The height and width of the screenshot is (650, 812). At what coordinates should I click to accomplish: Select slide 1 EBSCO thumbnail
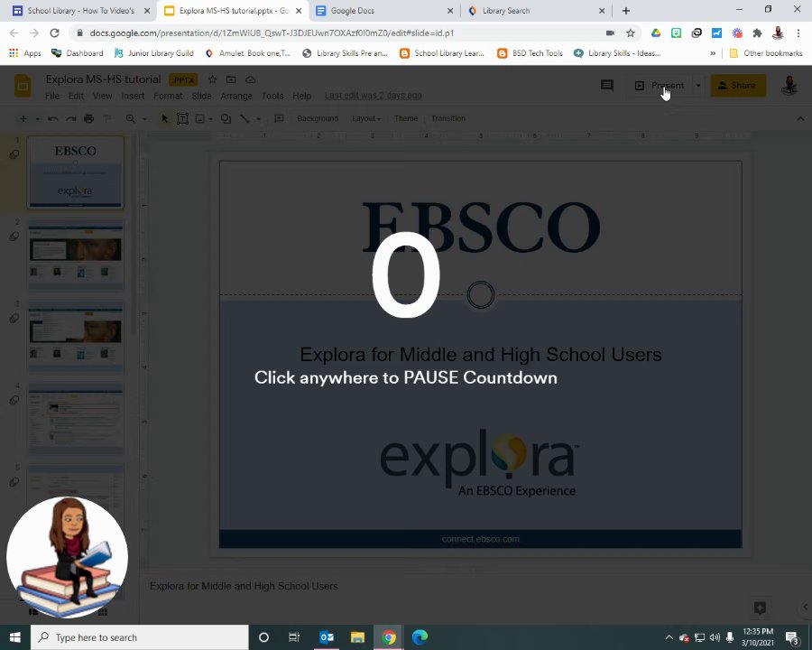(x=76, y=172)
